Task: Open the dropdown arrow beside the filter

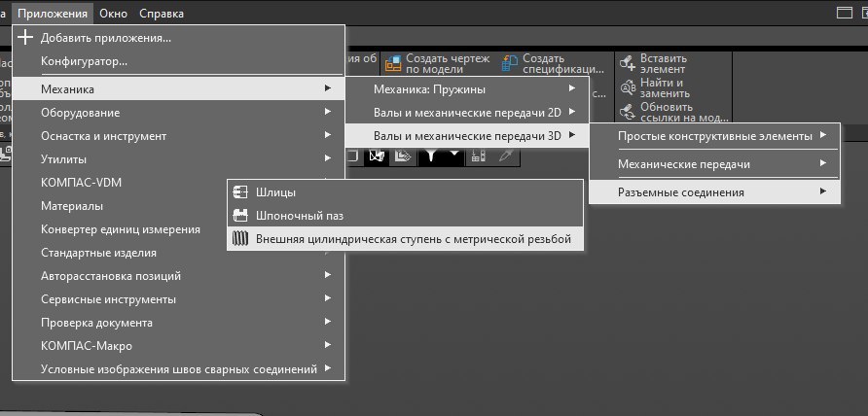Action: (455, 155)
